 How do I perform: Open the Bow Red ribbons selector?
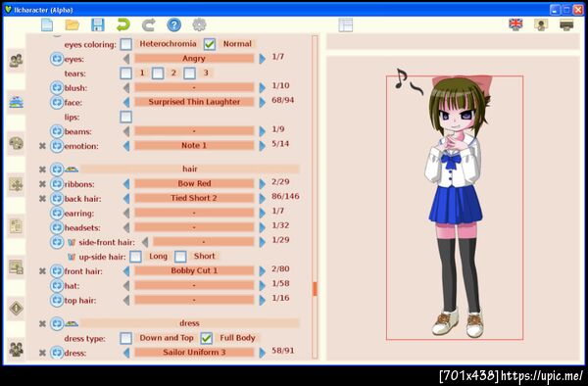pyautogui.click(x=194, y=183)
